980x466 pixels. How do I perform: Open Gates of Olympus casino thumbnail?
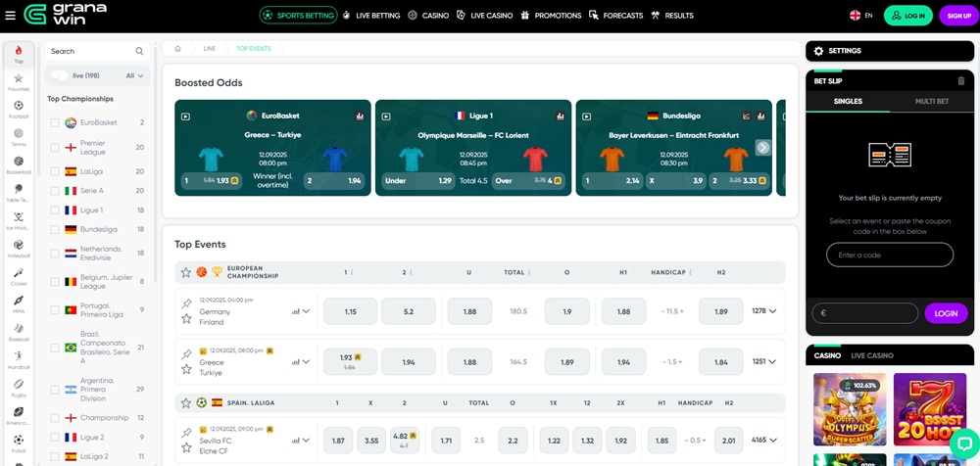[850, 409]
